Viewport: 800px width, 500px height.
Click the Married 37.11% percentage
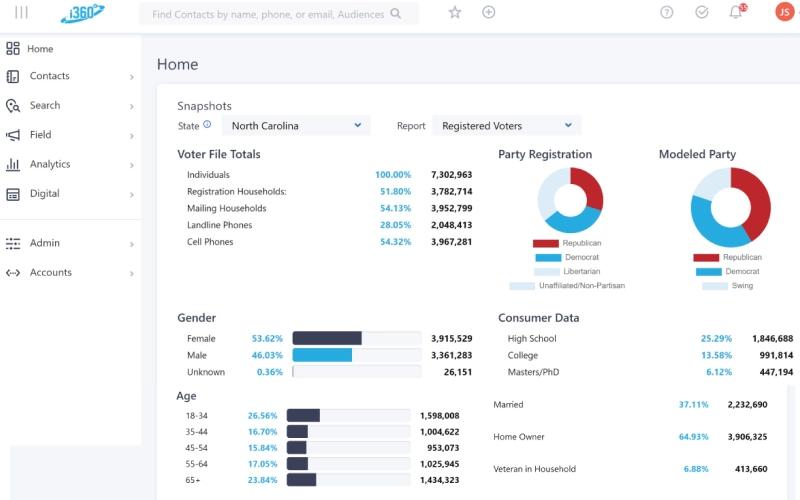pos(693,405)
